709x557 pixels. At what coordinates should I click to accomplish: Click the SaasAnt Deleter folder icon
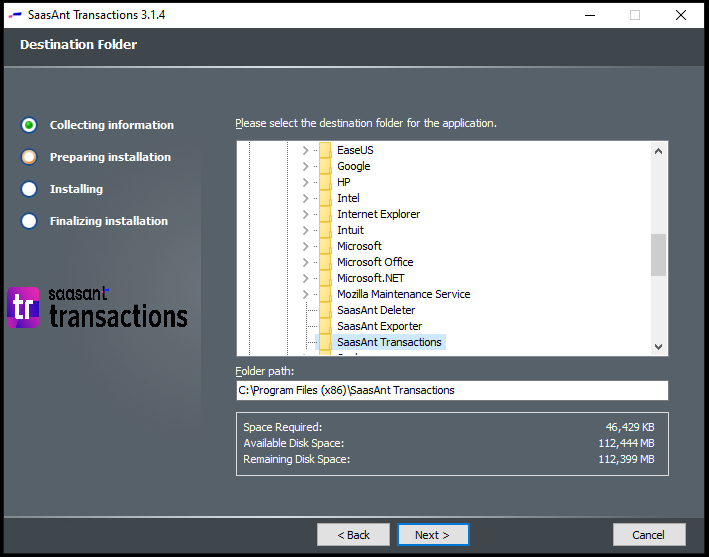pos(325,310)
